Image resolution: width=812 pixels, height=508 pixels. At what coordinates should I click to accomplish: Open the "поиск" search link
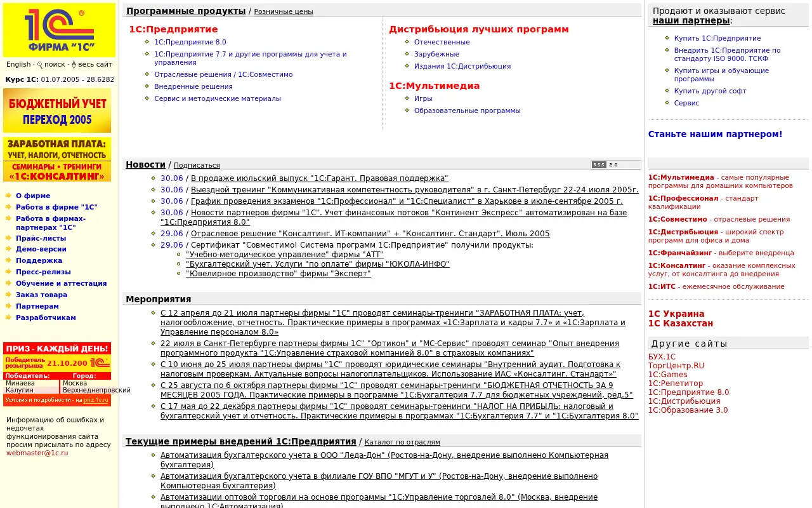55,64
